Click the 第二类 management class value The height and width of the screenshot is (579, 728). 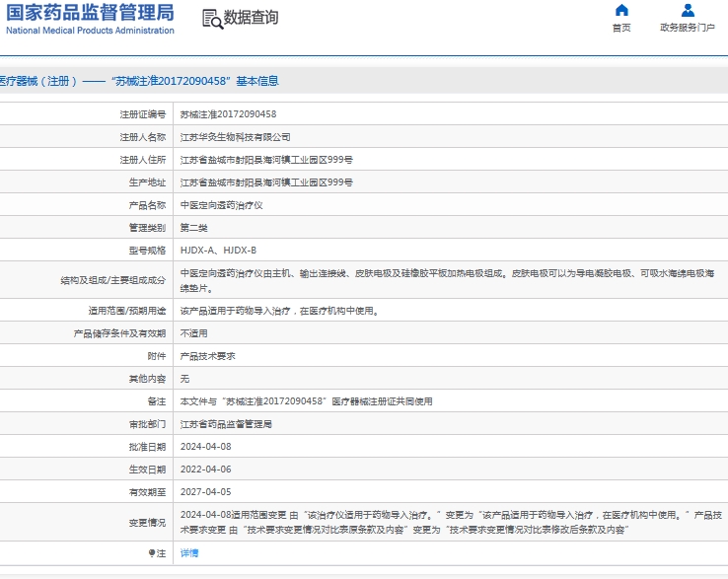click(x=194, y=228)
